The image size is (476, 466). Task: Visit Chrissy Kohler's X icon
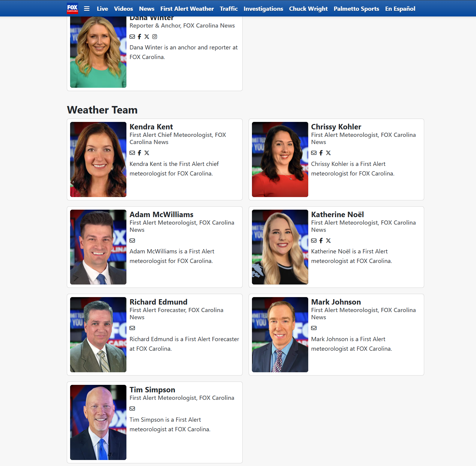click(328, 153)
